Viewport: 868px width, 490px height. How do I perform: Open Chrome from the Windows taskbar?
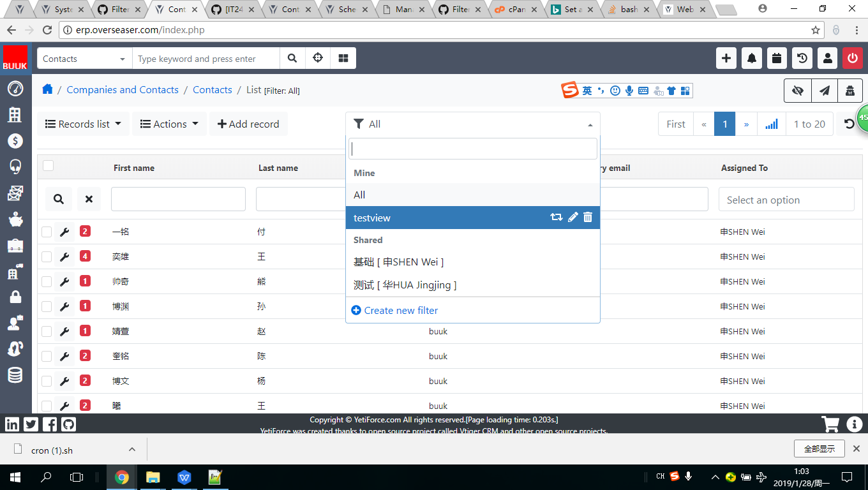[x=122, y=477]
